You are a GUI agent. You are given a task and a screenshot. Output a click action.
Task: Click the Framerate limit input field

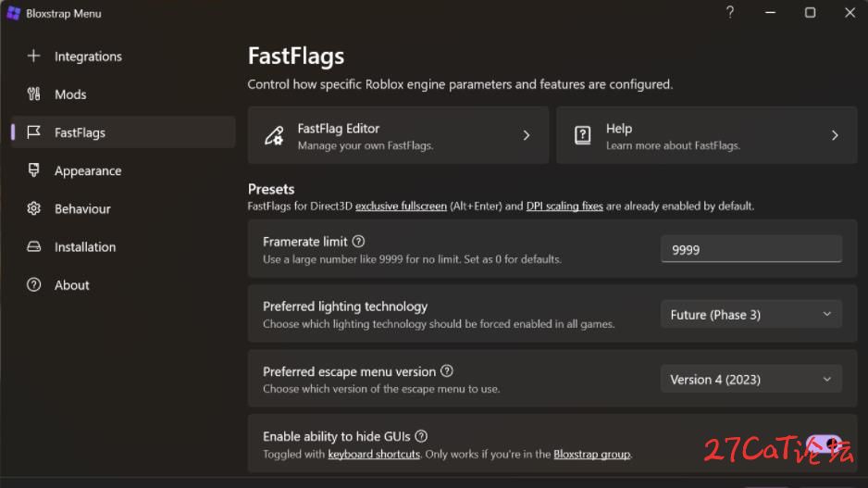pos(750,249)
